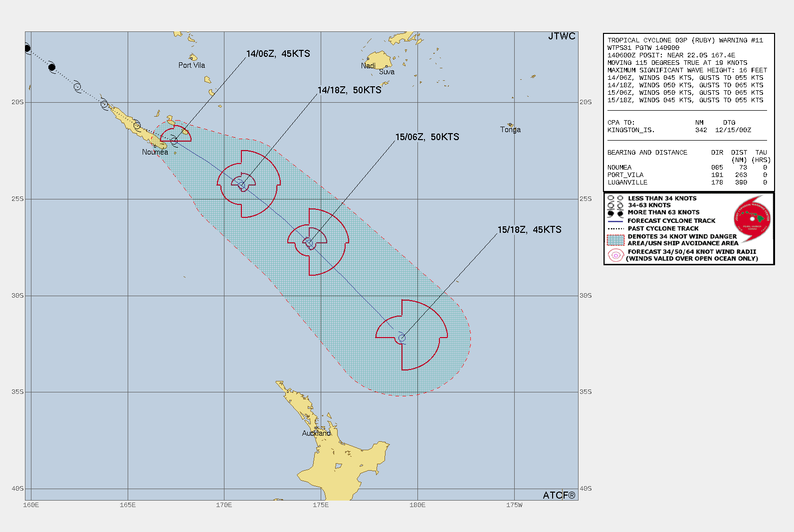Click the PORT_VILA row in bearing table

click(x=687, y=175)
